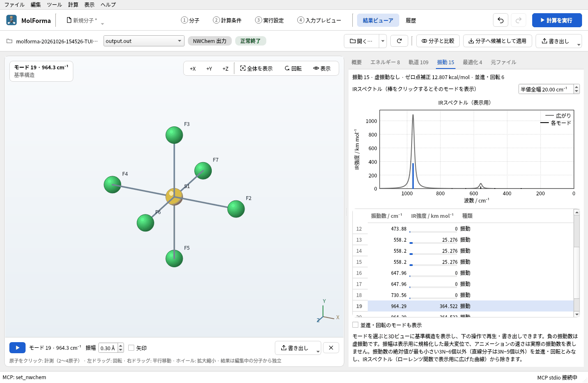The image size is (588, 383).
Task: Decrease the 振幅 amplitude spinner
Action: (121, 350)
